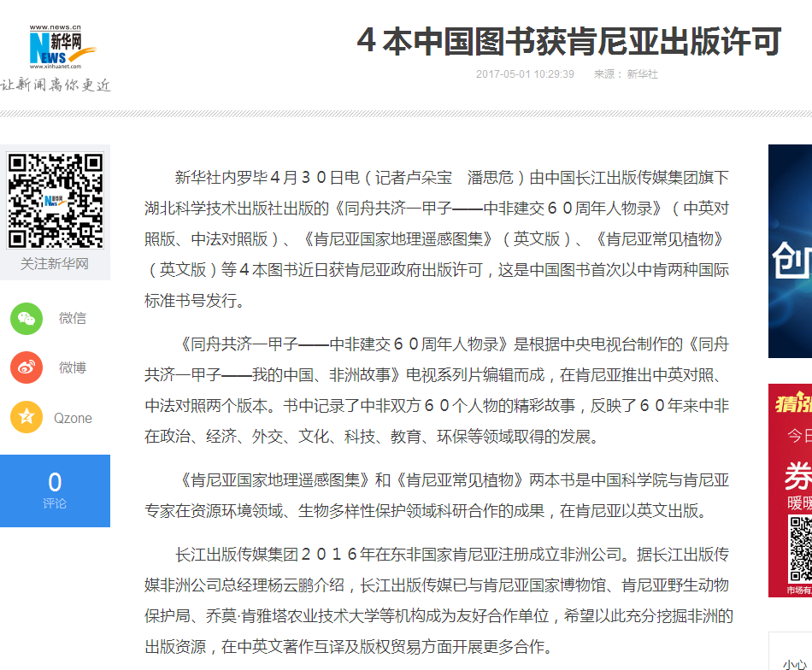Click the first paragraph starting 新华社内罗毕
This screenshot has height=670, width=812.
[438, 238]
